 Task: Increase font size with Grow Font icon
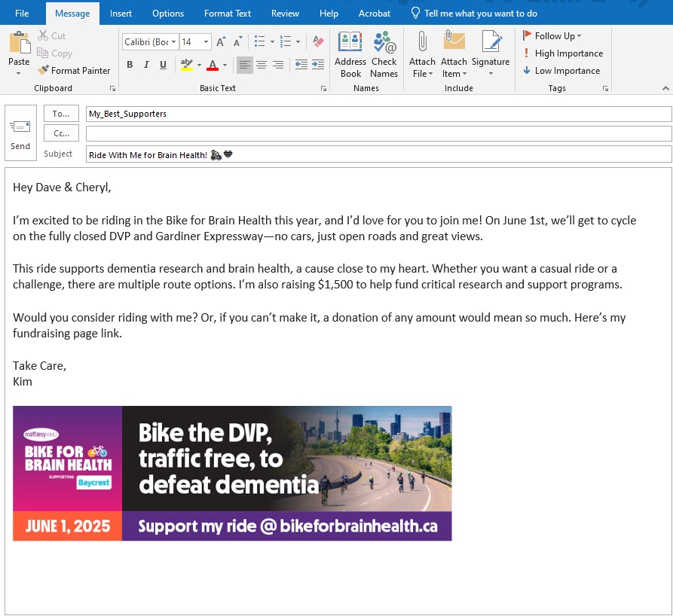pos(221,41)
